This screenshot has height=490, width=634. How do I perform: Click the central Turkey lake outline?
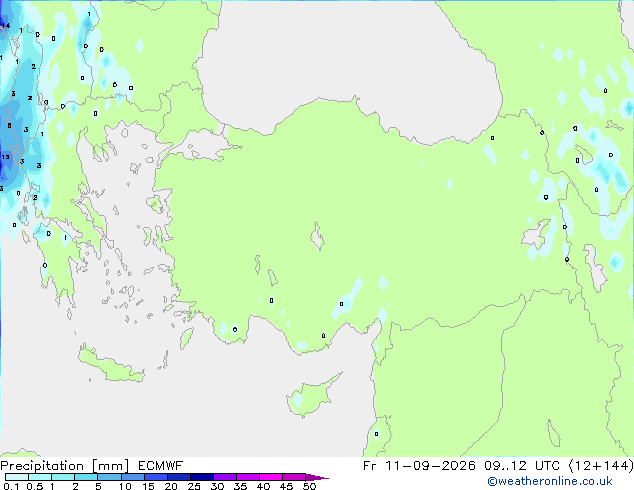pyautogui.click(x=317, y=236)
